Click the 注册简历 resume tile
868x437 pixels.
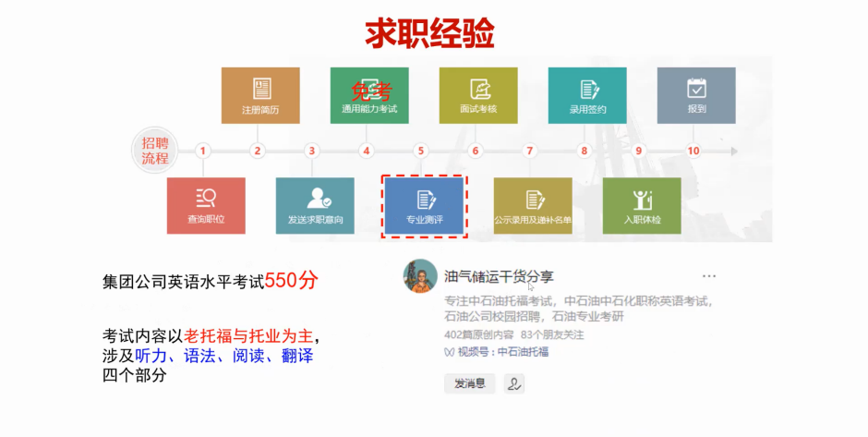259,95
